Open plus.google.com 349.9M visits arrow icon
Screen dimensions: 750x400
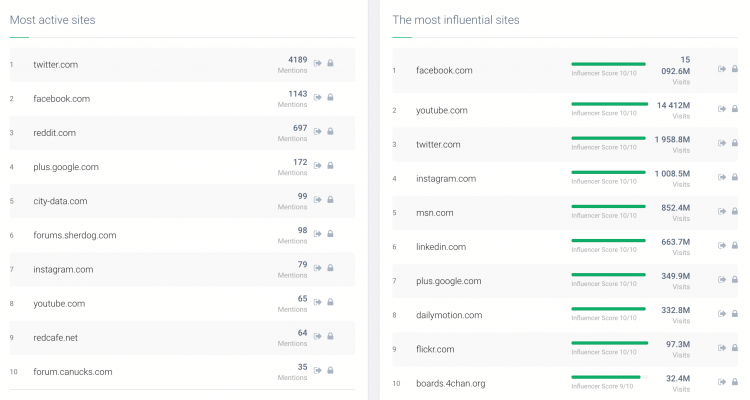tap(722, 279)
